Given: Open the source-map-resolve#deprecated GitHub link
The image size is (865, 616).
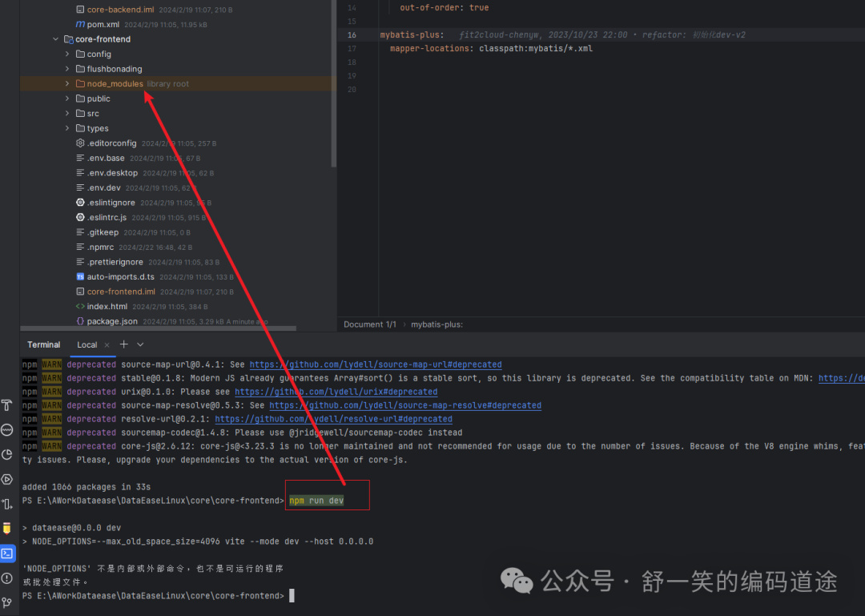Looking at the screenshot, I should point(405,405).
